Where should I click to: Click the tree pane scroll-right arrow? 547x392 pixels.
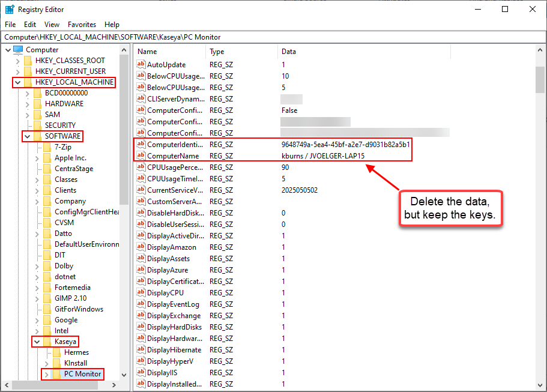(113, 385)
